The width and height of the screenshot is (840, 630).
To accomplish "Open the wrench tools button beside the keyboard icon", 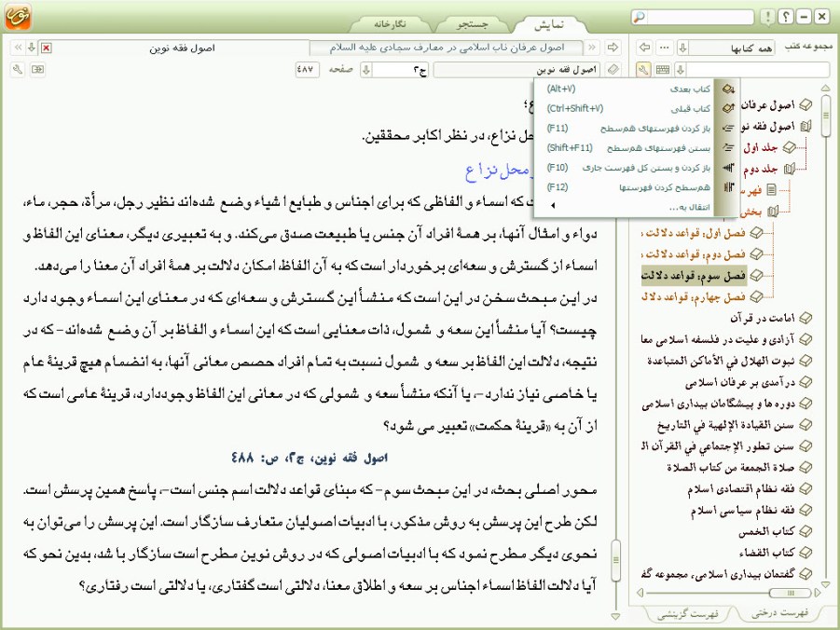I will [643, 69].
